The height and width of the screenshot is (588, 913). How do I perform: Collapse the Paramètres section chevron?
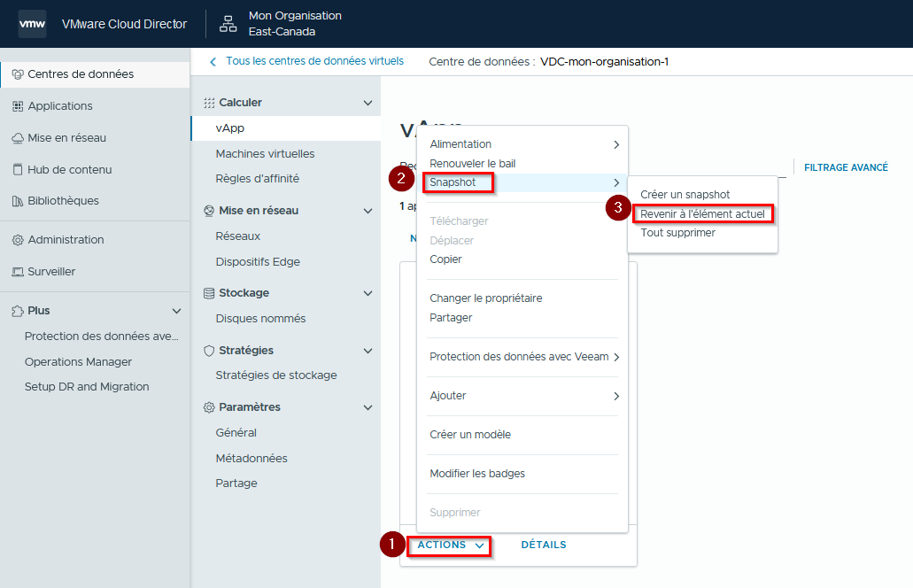click(368, 407)
